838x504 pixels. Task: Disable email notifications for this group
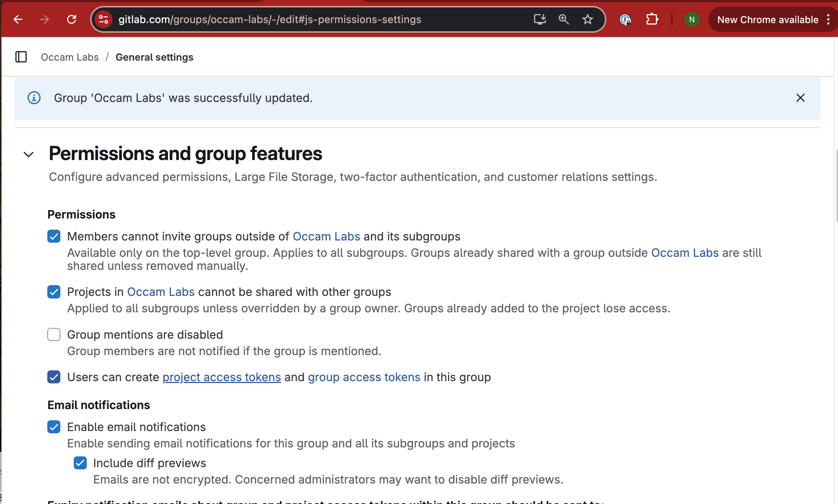click(x=54, y=427)
